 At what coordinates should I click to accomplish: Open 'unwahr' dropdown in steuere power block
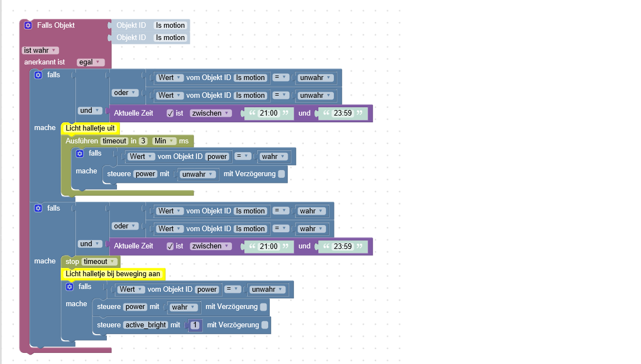[x=198, y=174]
